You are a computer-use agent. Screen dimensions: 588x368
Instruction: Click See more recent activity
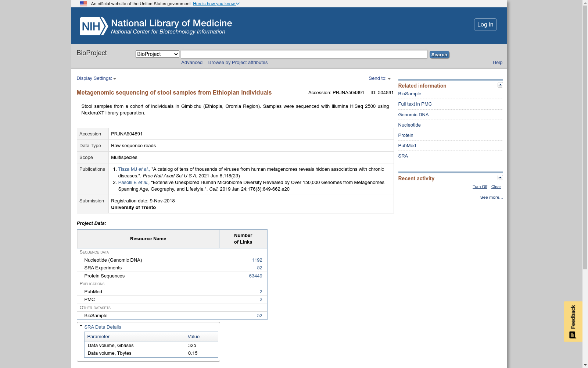491,197
